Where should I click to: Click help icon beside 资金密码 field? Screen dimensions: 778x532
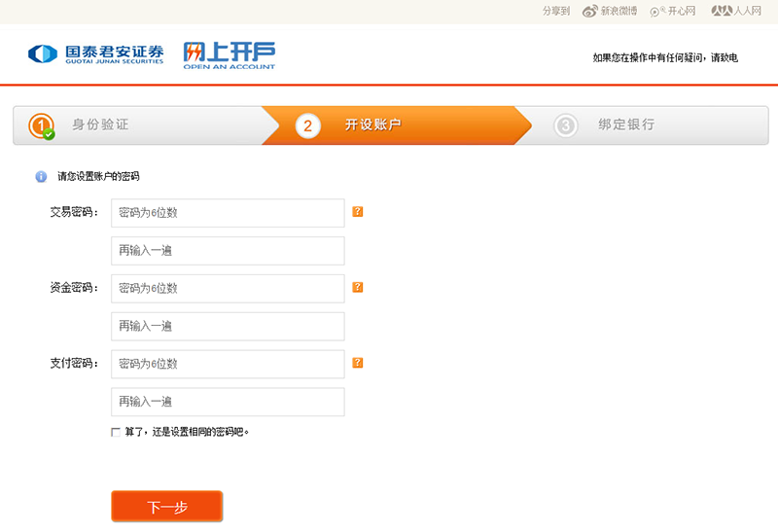(x=358, y=287)
